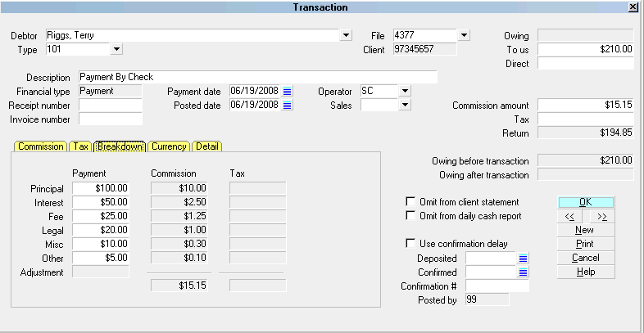The image size is (644, 333).
Task: Enable Omit from client statement
Action: point(411,202)
